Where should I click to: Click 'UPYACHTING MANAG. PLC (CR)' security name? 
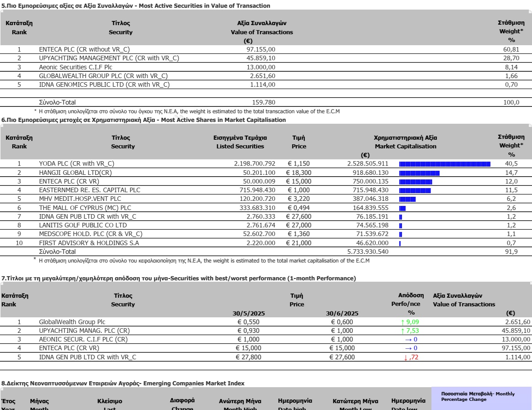84,331
